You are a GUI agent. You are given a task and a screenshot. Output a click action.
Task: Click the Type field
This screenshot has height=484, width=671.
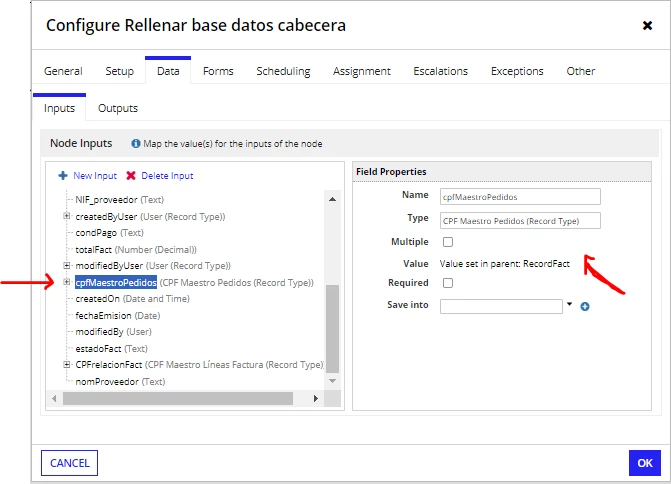[x=520, y=221]
